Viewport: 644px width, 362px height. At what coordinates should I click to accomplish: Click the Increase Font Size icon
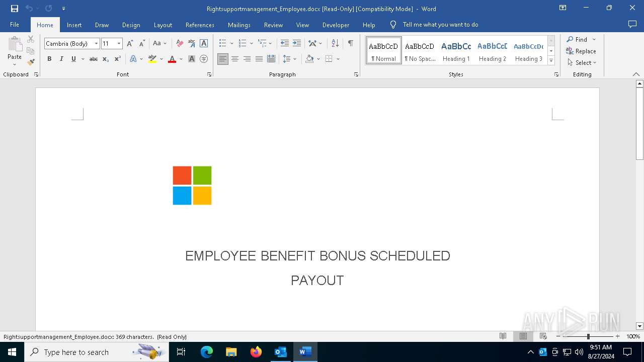pyautogui.click(x=130, y=44)
